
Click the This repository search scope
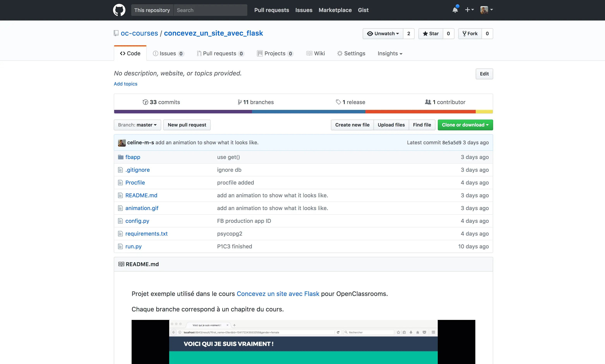pos(152,10)
